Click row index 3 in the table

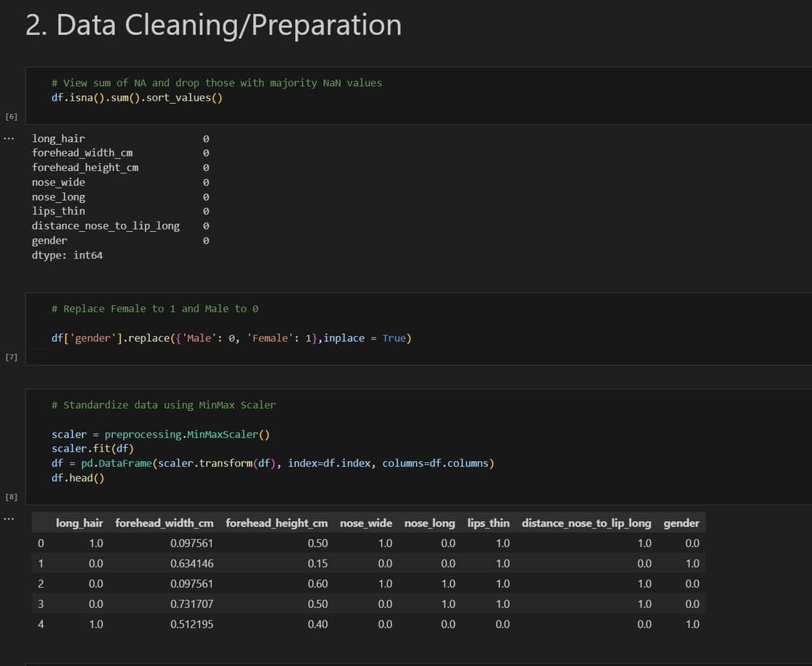(41, 604)
